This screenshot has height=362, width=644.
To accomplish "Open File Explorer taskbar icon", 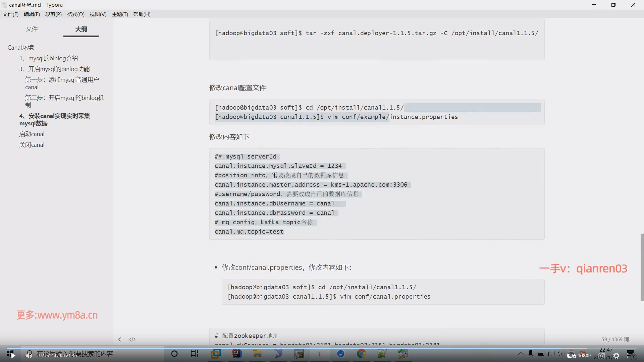I will click(x=257, y=354).
